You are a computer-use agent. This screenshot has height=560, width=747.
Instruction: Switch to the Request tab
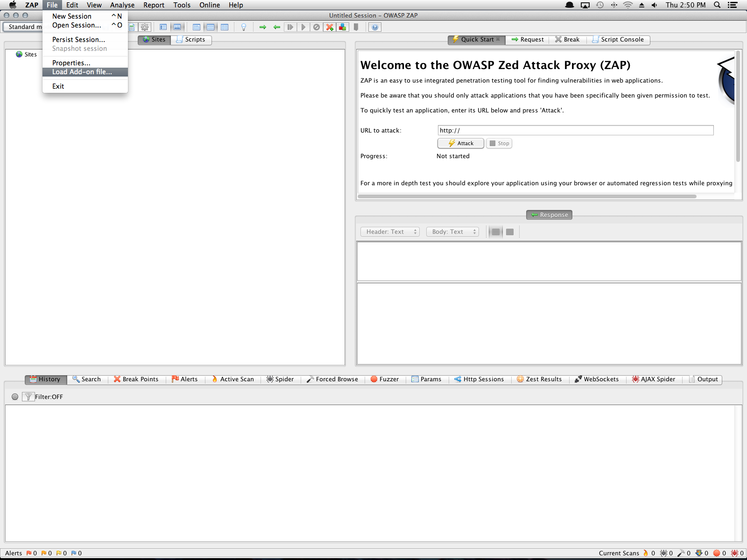coord(528,40)
